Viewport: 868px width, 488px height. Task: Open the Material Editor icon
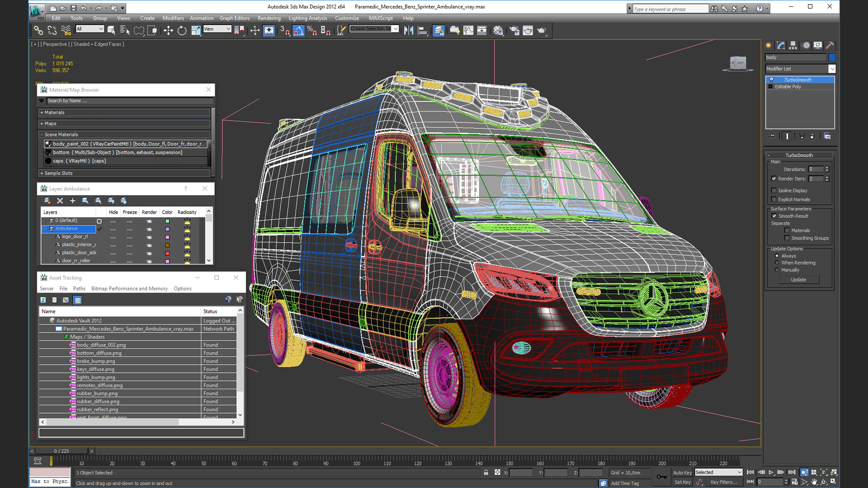498,30
